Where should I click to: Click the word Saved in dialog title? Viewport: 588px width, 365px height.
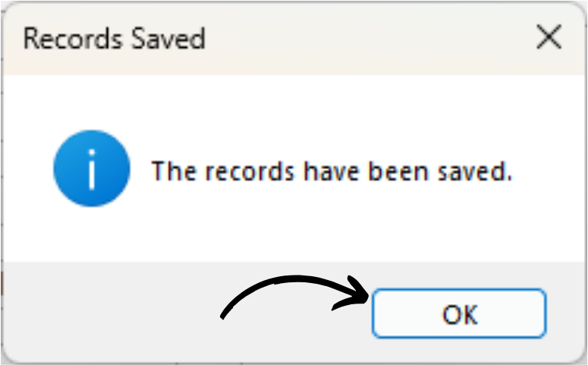[x=168, y=38]
